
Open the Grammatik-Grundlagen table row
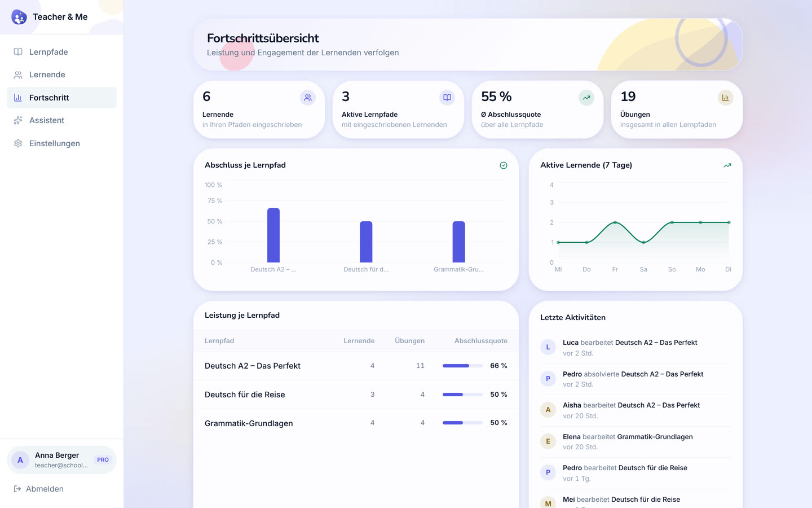click(356, 423)
